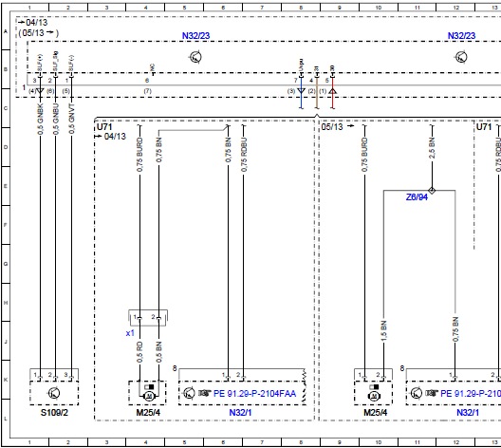
Task: Click the NC terminal at pin 6
Action: (153, 69)
